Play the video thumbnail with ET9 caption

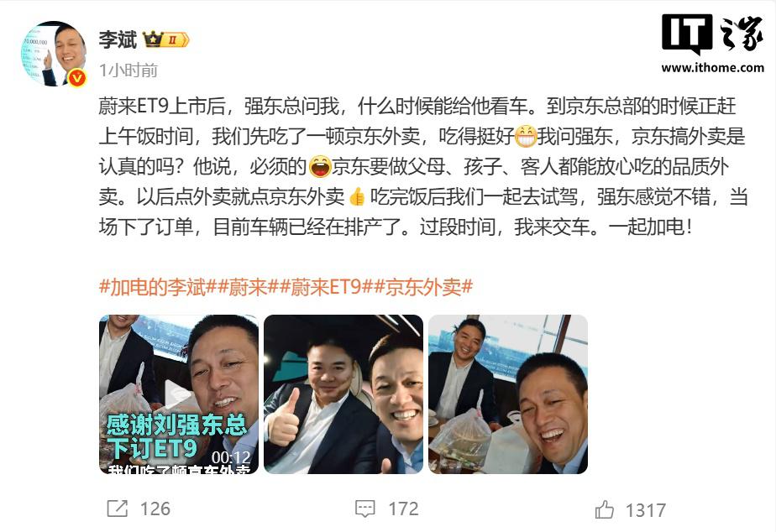(x=179, y=394)
